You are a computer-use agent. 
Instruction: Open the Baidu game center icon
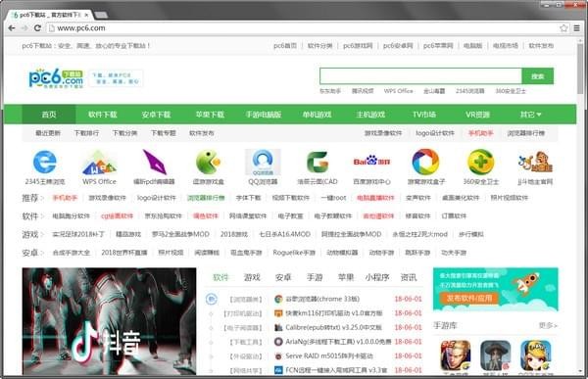[371, 162]
